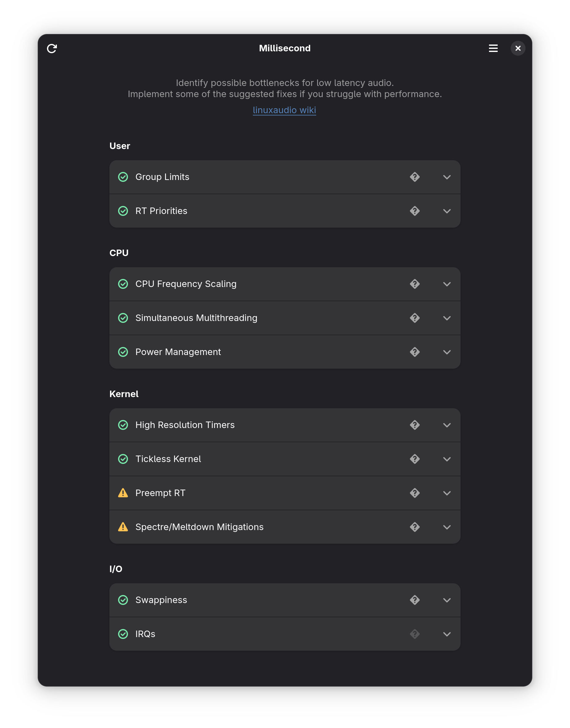Close the Millisecond window
570x728 pixels.
coord(517,49)
